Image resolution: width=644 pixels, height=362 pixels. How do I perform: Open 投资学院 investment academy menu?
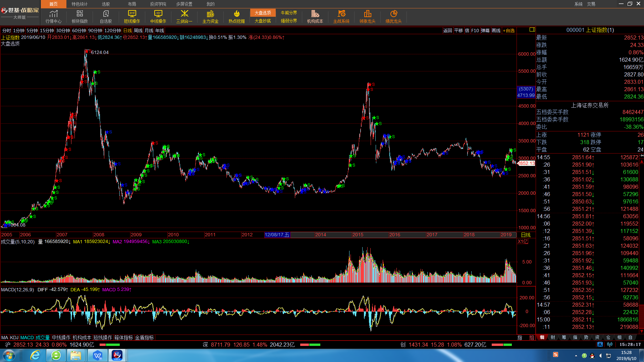(158, 4)
